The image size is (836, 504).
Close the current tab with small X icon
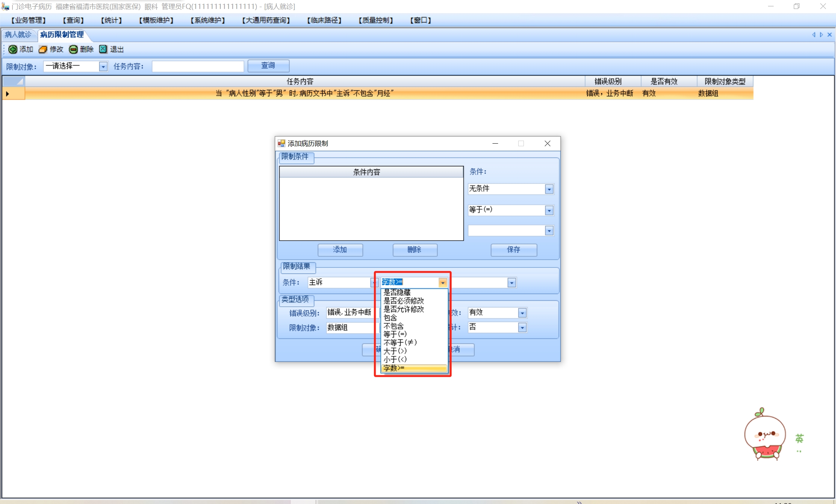click(x=830, y=35)
